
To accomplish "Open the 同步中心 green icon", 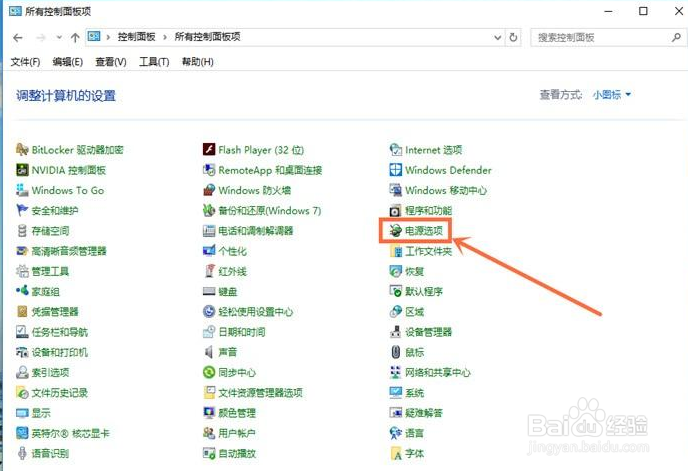I will pos(209,372).
